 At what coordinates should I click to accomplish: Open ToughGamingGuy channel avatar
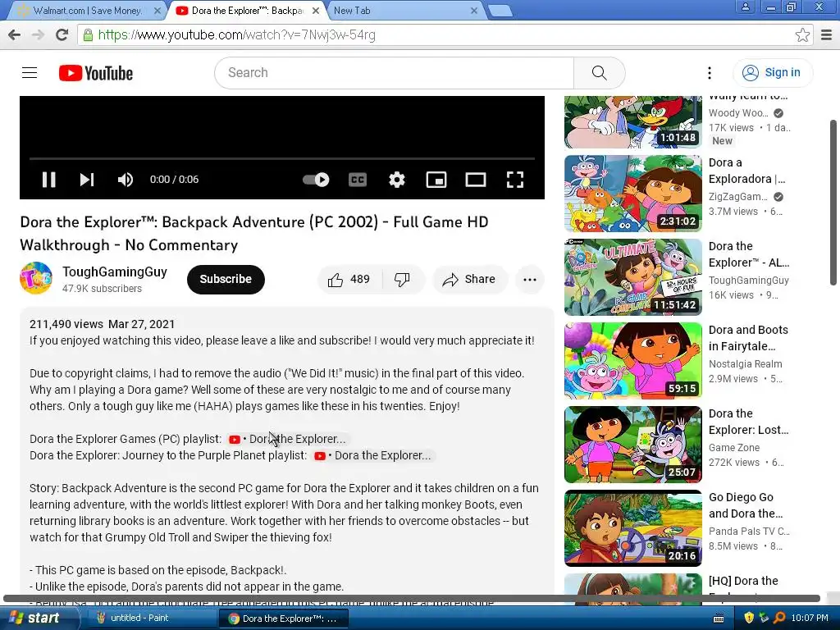[36, 278]
